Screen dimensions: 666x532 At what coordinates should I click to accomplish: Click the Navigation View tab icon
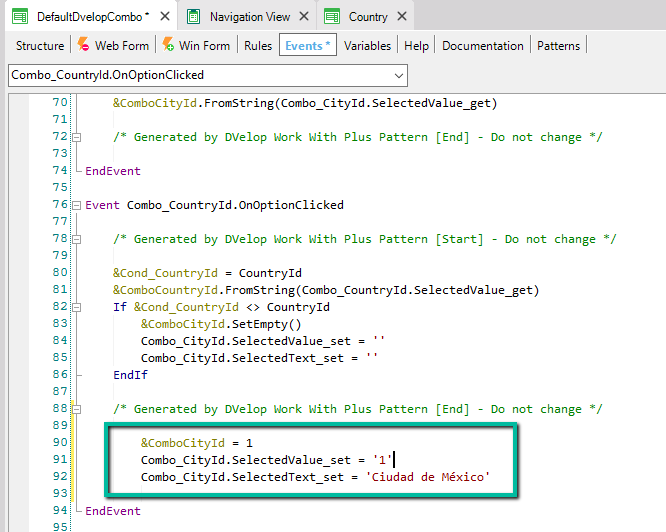coord(194,17)
